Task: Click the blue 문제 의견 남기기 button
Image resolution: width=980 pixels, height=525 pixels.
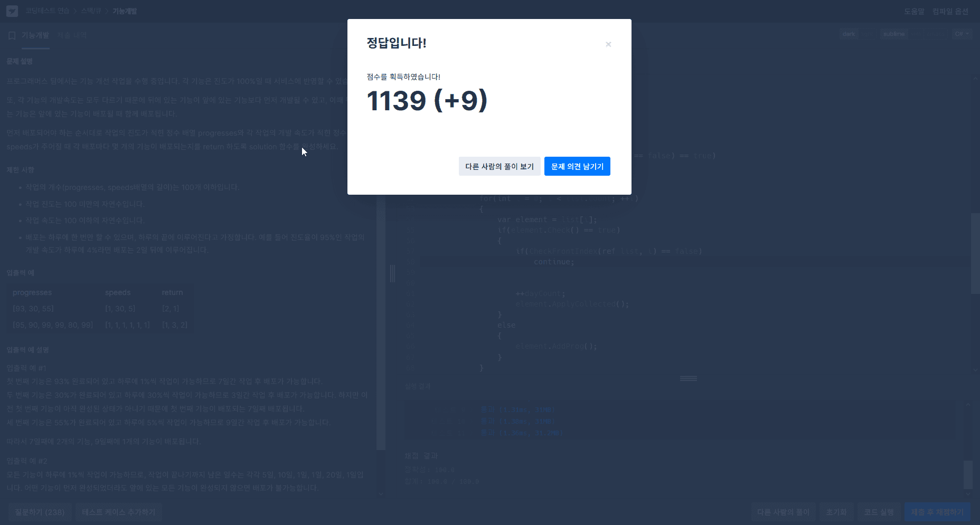Action: (577, 166)
